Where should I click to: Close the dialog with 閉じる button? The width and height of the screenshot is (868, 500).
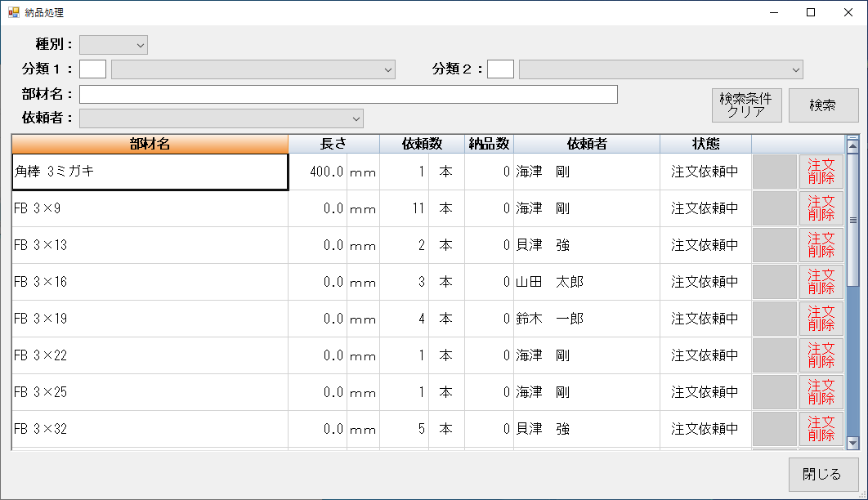(x=823, y=475)
